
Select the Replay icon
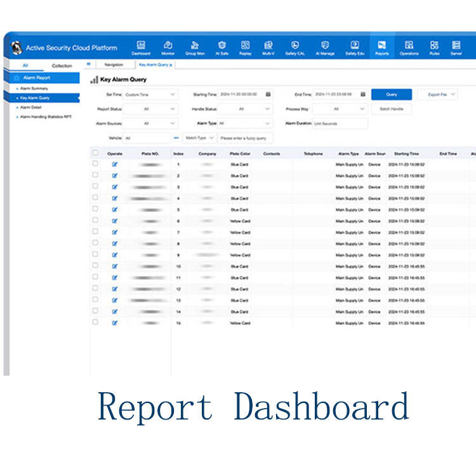[x=245, y=46]
